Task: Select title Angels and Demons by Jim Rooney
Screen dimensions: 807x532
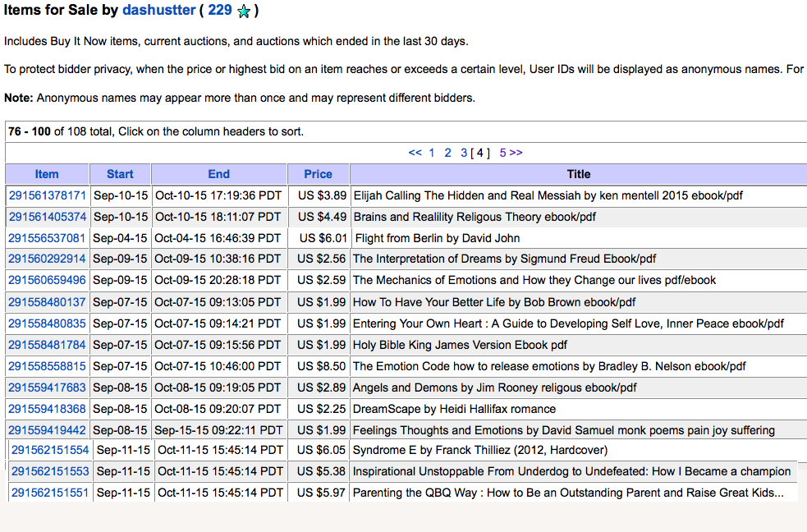Action: (494, 388)
